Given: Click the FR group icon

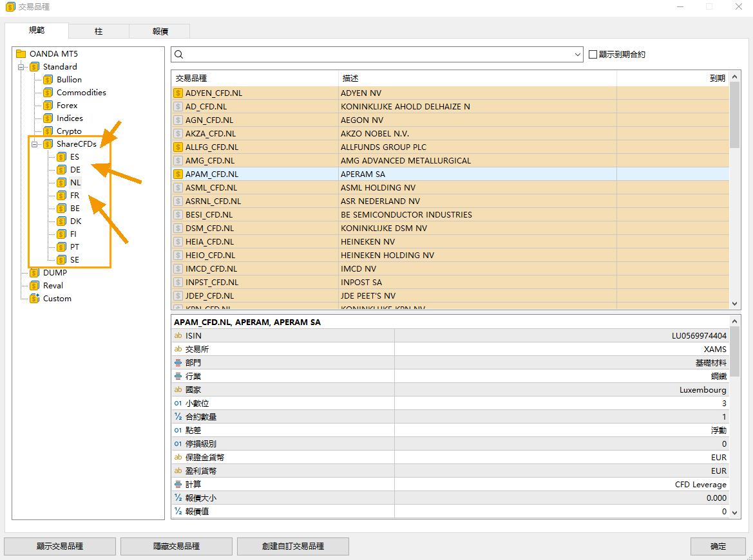Looking at the screenshot, I should (x=61, y=195).
